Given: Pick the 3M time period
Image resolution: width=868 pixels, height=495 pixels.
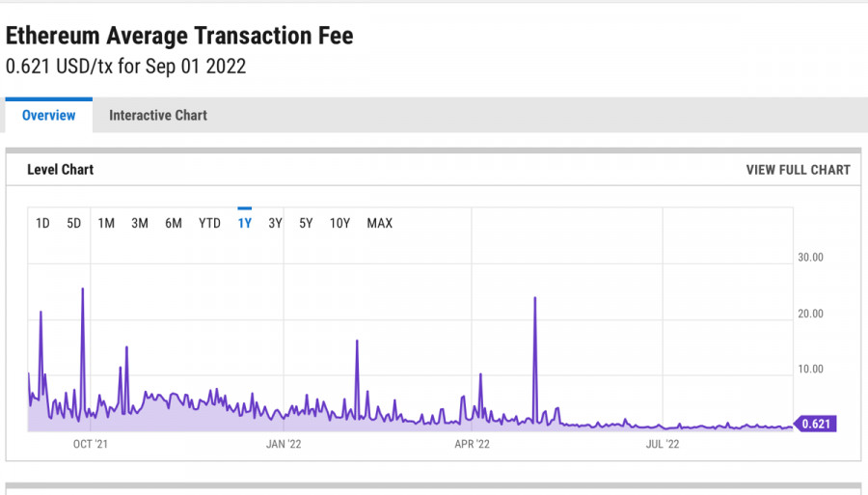Looking at the screenshot, I should tap(140, 224).
